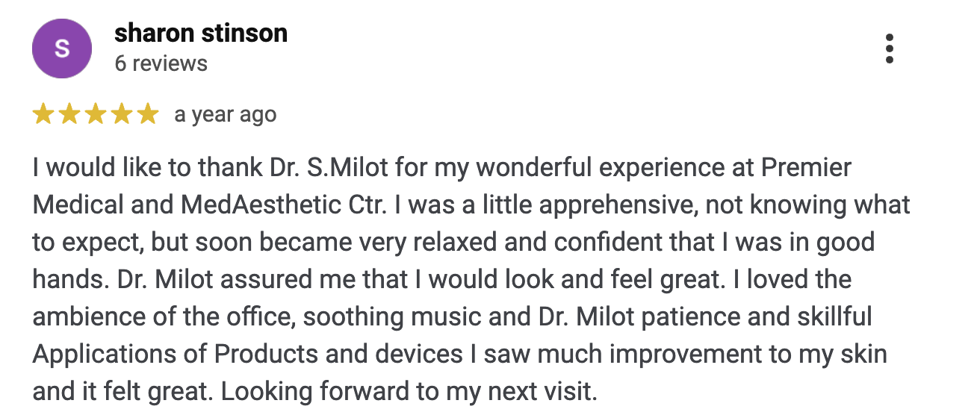
Task: Click the line beginning 'Applications of Products'
Action: click(x=459, y=355)
